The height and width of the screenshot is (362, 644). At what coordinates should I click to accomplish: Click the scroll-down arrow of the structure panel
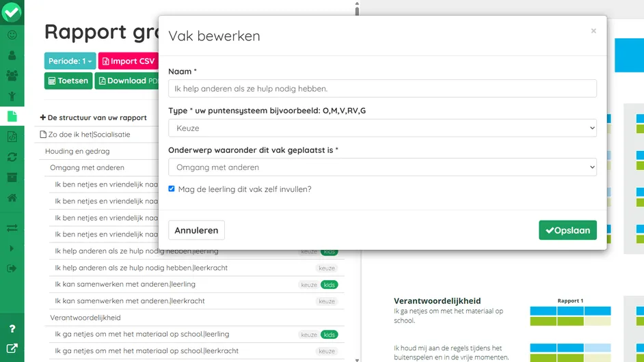(x=357, y=360)
